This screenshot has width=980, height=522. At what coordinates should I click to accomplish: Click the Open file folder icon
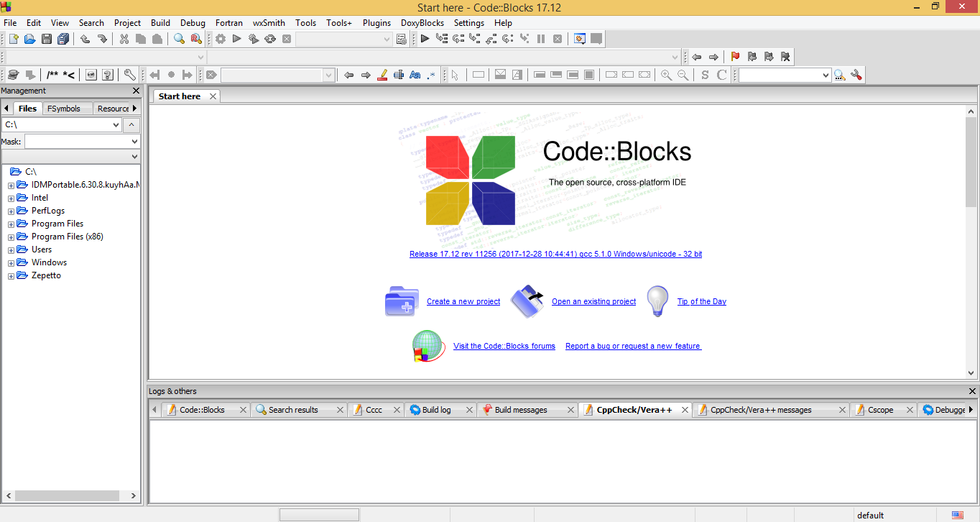coord(29,39)
